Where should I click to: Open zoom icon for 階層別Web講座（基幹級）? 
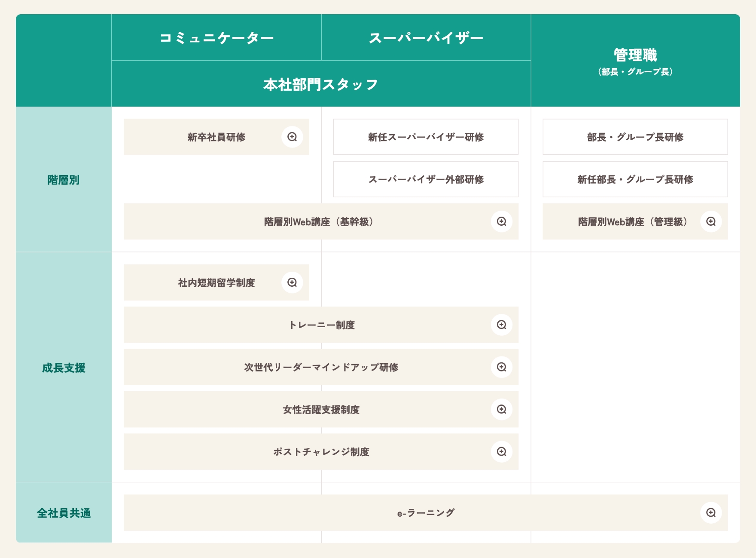coord(501,222)
